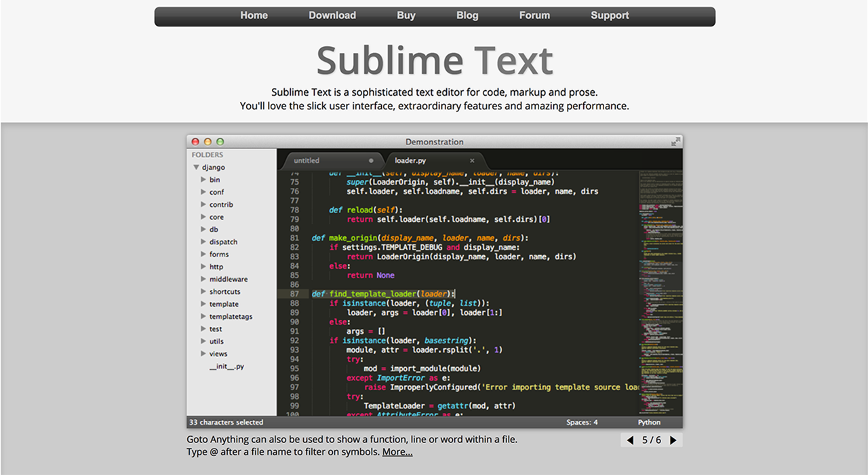Expand the contrib folder arrow
The image size is (868, 475).
click(203, 204)
